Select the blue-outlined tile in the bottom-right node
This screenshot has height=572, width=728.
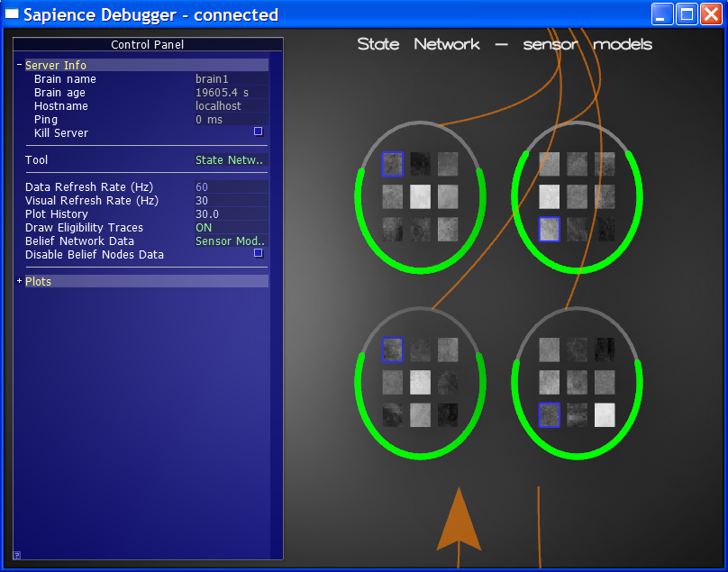tap(549, 414)
